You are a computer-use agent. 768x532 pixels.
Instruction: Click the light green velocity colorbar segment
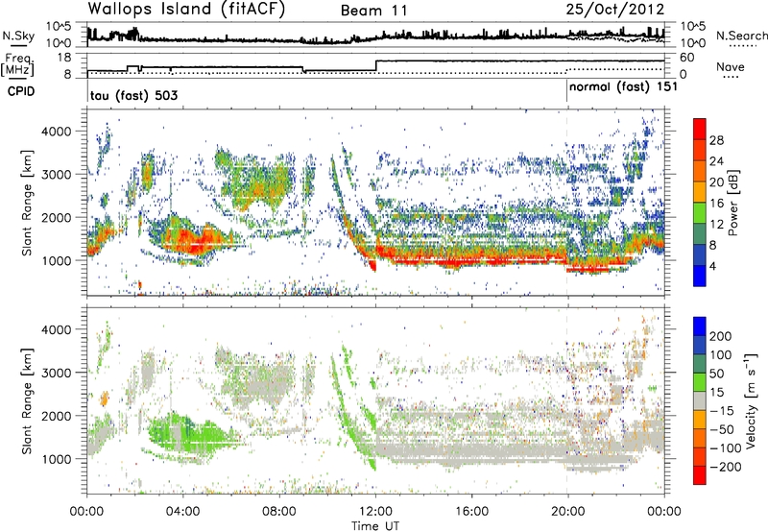[x=700, y=382]
